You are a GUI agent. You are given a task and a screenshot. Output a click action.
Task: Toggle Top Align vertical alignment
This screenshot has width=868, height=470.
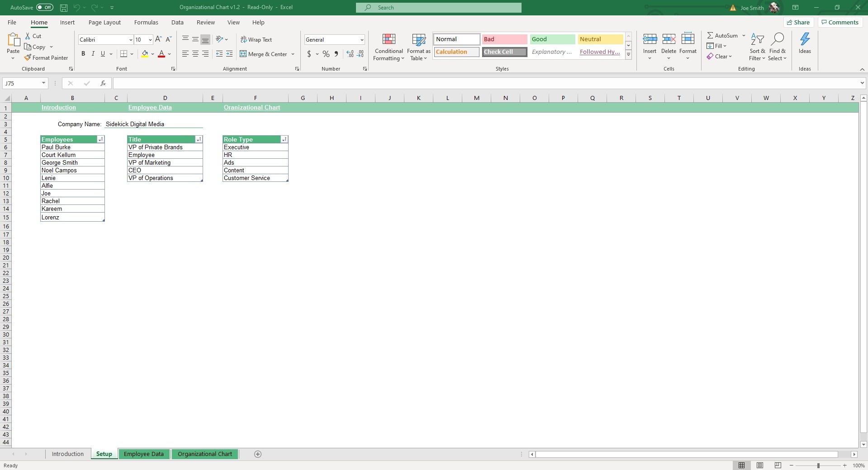[185, 39]
